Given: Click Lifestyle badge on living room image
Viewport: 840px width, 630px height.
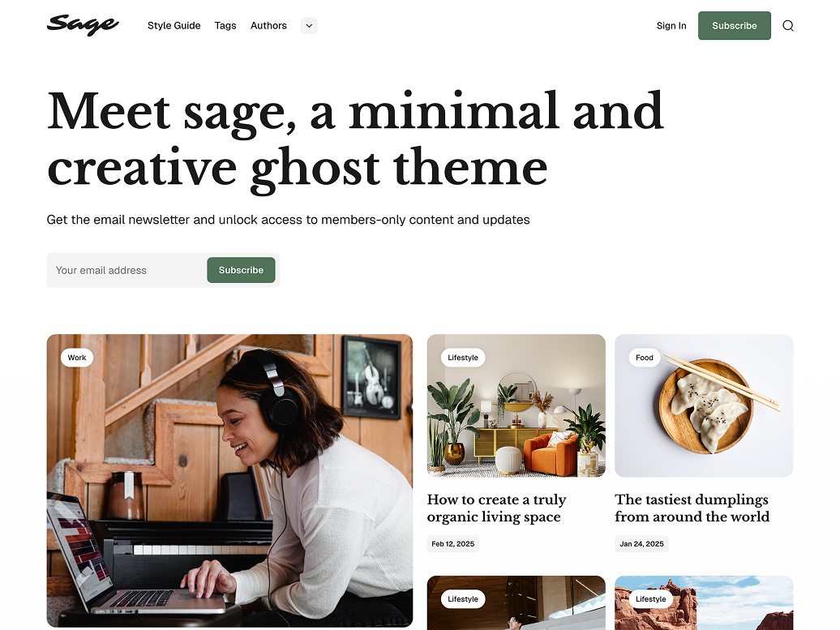Looking at the screenshot, I should click(463, 358).
